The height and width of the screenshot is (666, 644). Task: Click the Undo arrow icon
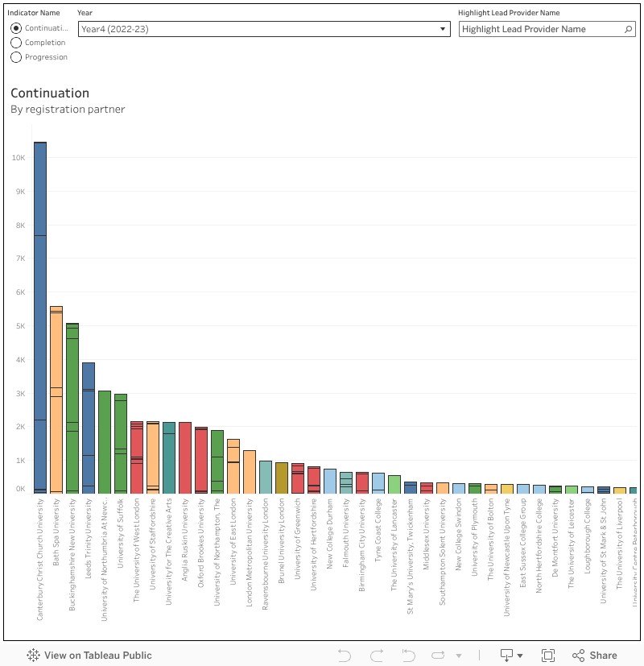pyautogui.click(x=345, y=655)
